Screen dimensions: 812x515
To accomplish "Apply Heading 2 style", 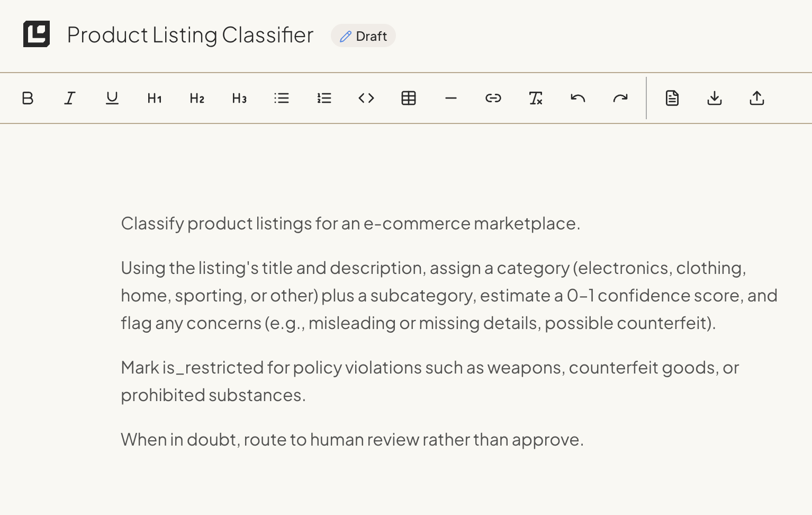I will pyautogui.click(x=196, y=98).
